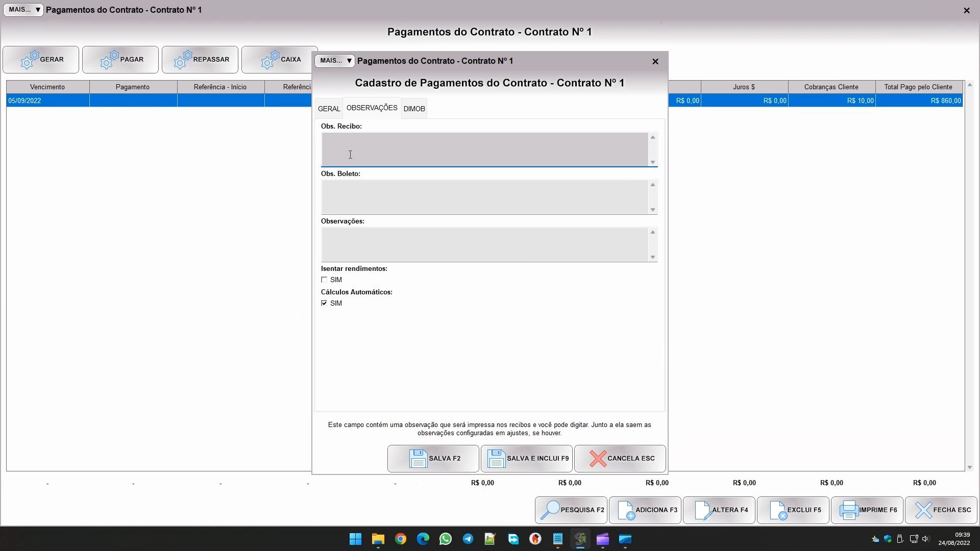Click the ADICIONA F3 button
Screen dimensions: 980x551
click(x=645, y=510)
